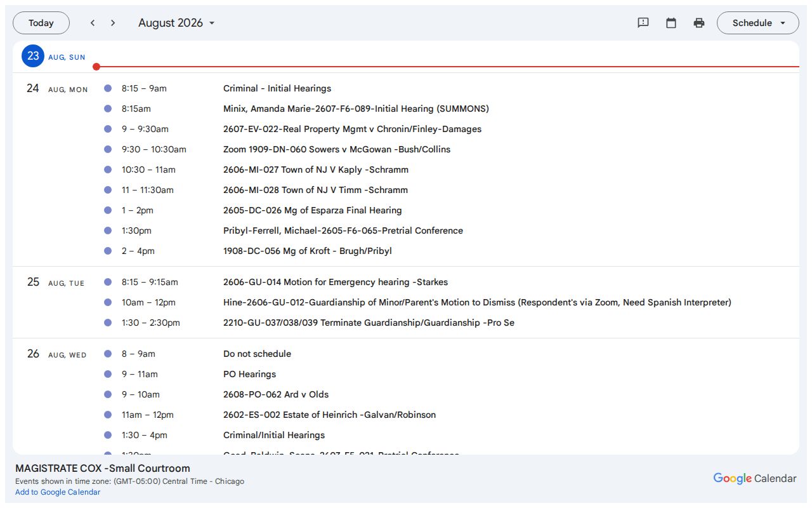The height and width of the screenshot is (508, 812).
Task: Open Minix, Amanda Marie Initial Hearing event
Action: point(356,109)
